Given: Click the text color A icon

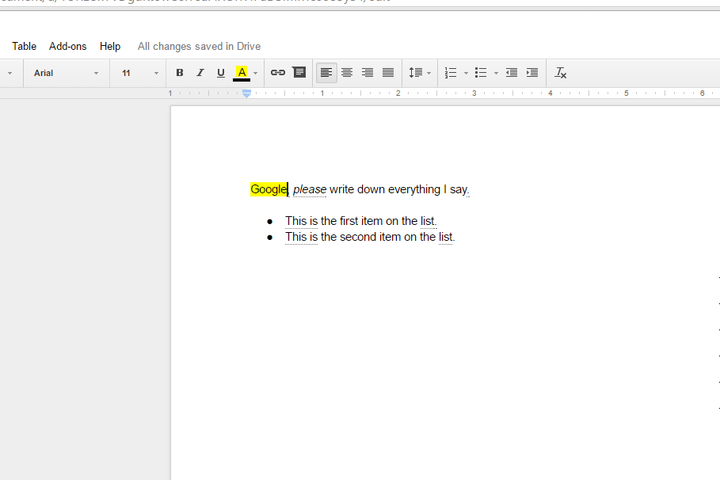Looking at the screenshot, I should tap(242, 73).
